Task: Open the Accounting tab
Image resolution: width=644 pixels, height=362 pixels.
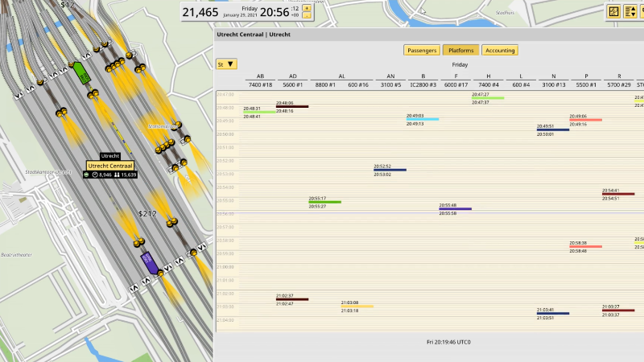Action: pyautogui.click(x=500, y=50)
